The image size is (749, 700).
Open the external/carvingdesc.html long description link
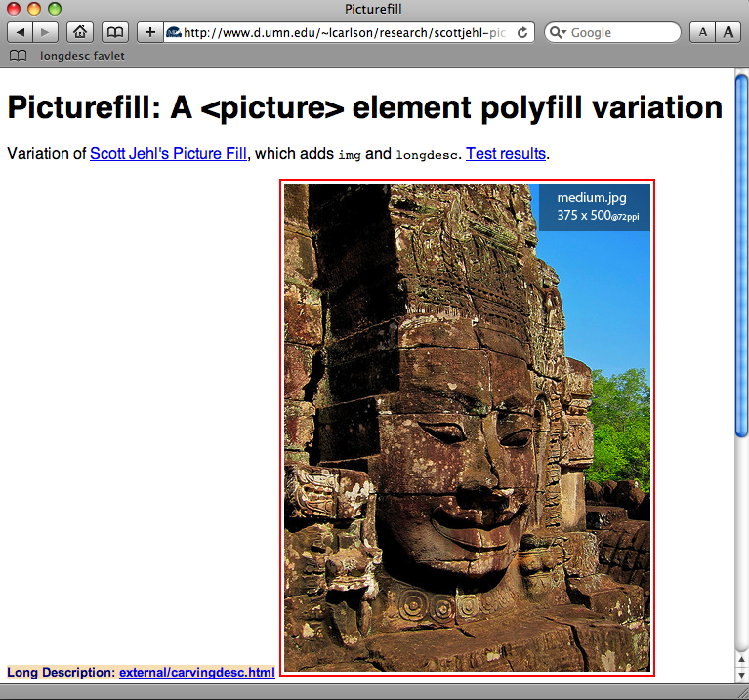click(x=196, y=672)
